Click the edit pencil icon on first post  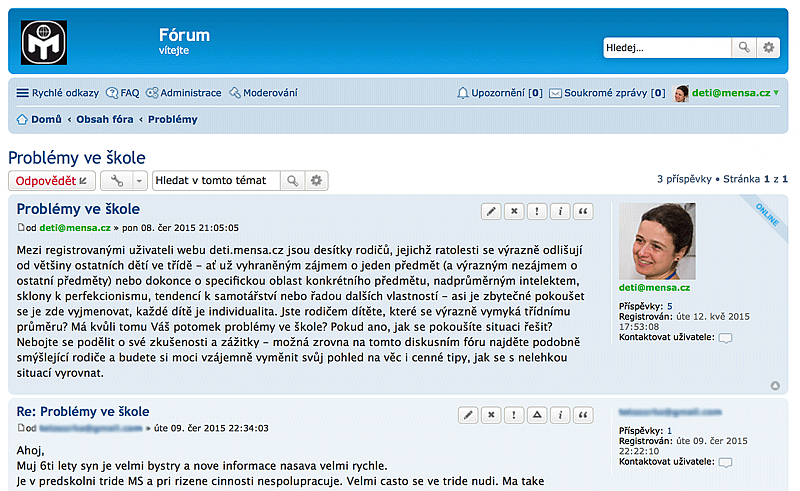click(x=491, y=211)
